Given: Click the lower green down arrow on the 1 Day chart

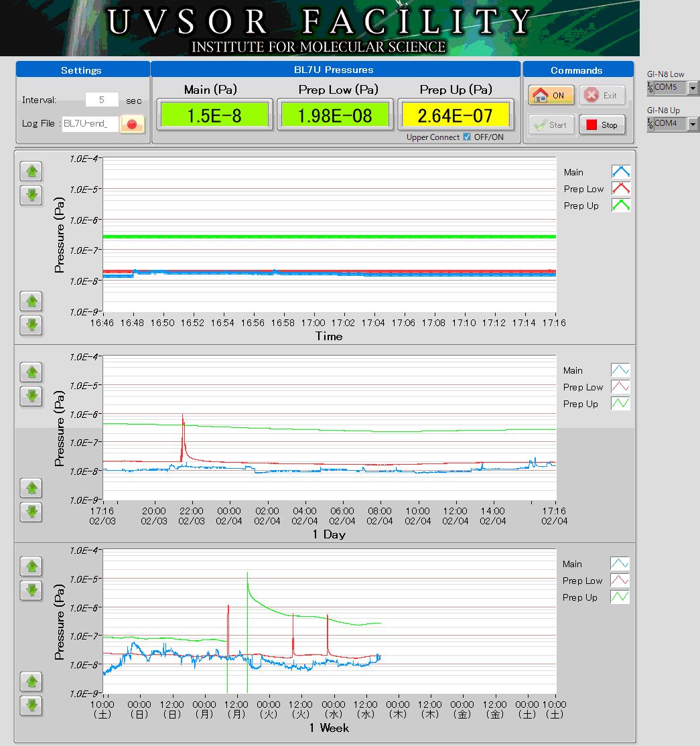Looking at the screenshot, I should tap(31, 512).
